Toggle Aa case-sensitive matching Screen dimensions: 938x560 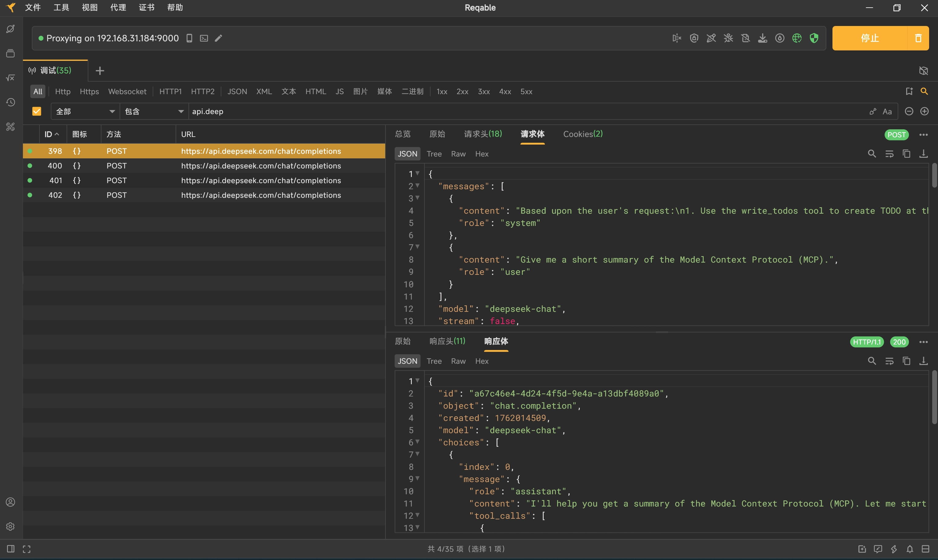pyautogui.click(x=887, y=111)
